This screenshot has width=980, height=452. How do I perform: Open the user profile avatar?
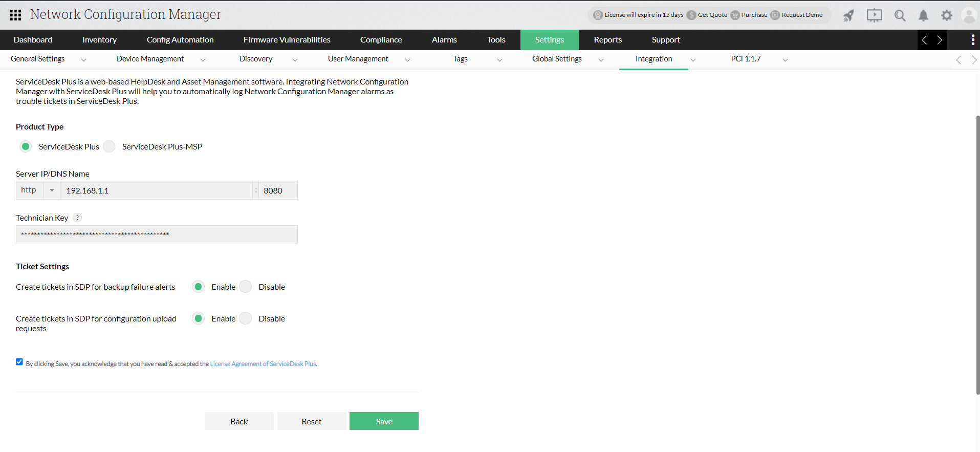coord(969,15)
